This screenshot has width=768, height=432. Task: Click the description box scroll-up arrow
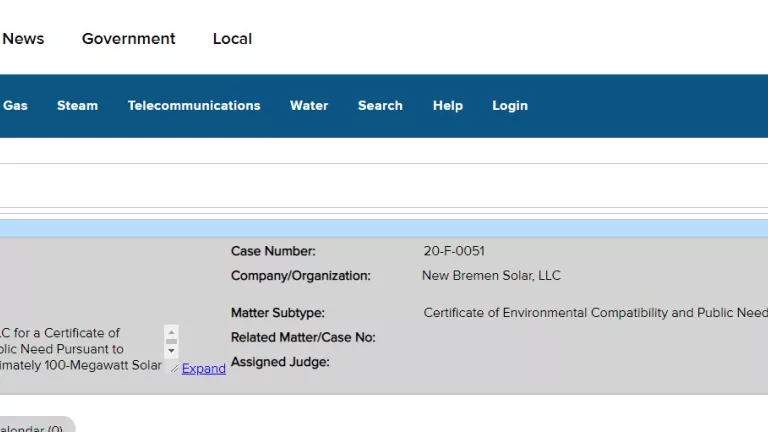point(171,332)
